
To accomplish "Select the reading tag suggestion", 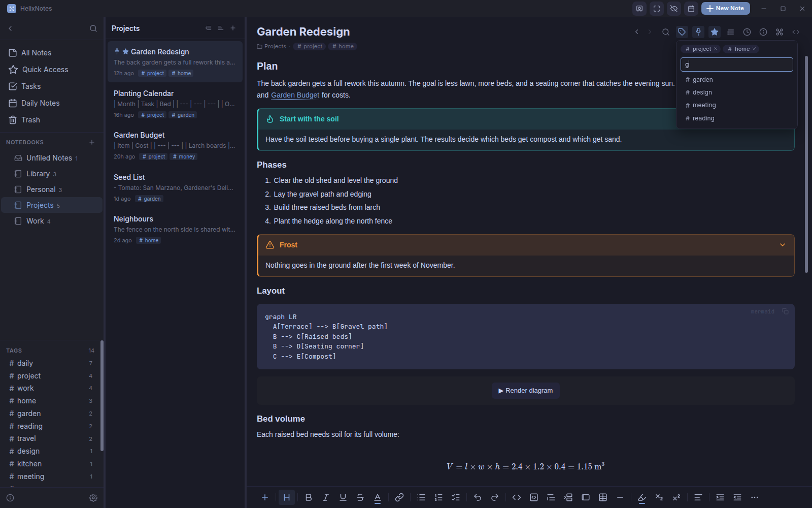I will click(x=736, y=118).
